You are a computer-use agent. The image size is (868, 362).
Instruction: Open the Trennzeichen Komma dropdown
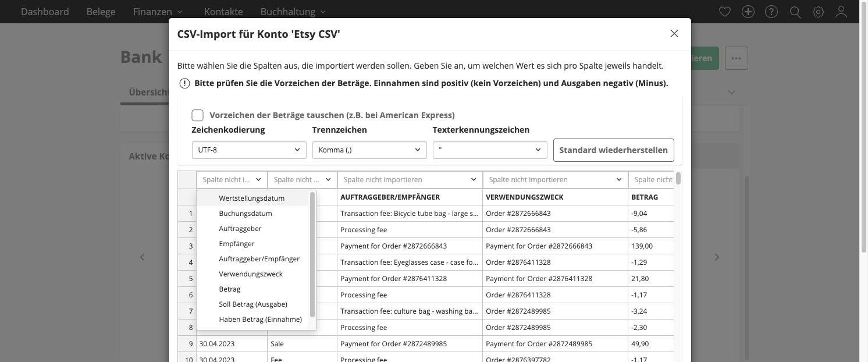point(369,150)
